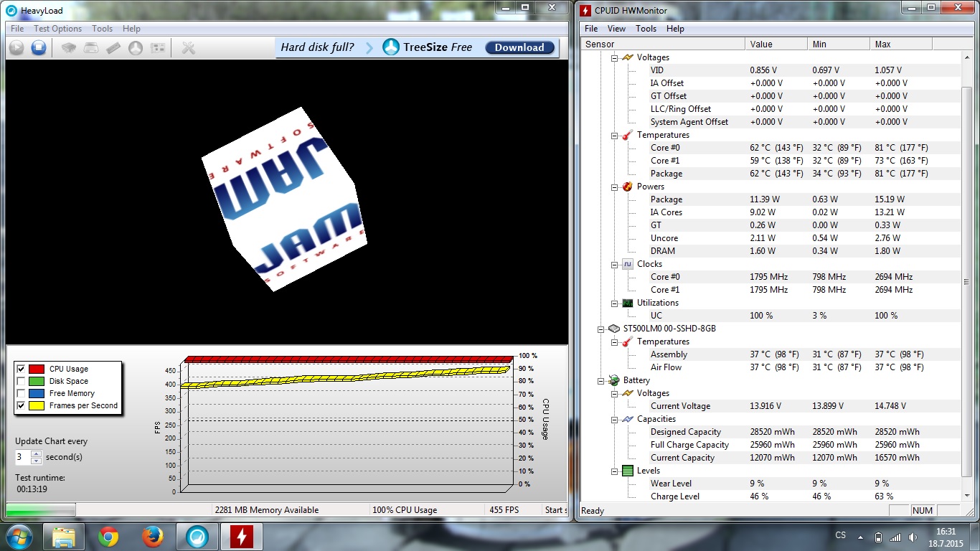
Task: Enable the Disk Space chart checkbox
Action: click(21, 381)
